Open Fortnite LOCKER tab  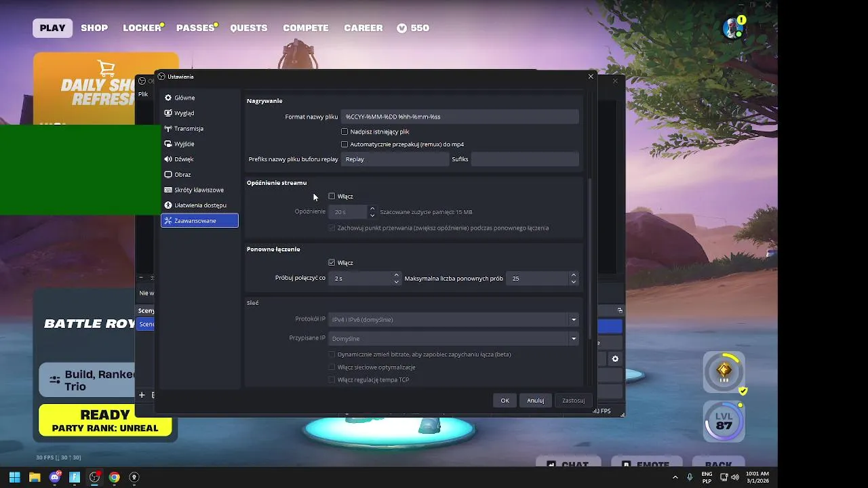click(x=142, y=28)
